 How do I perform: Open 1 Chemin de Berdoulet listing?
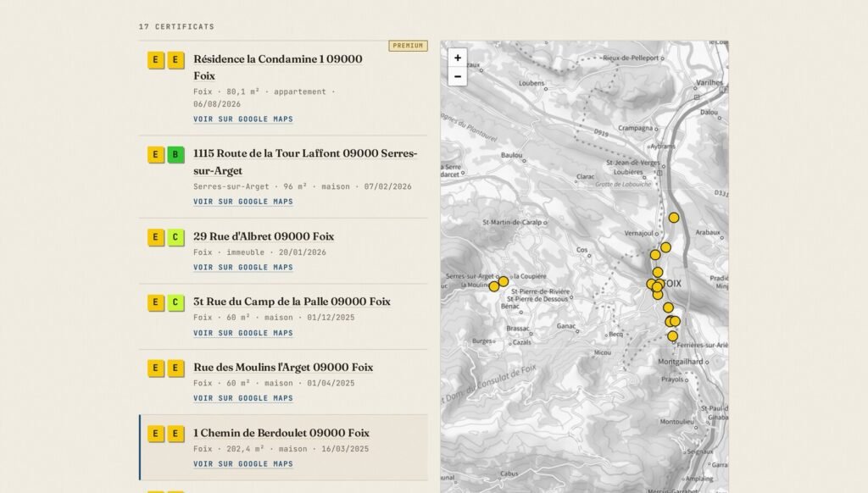tap(281, 433)
